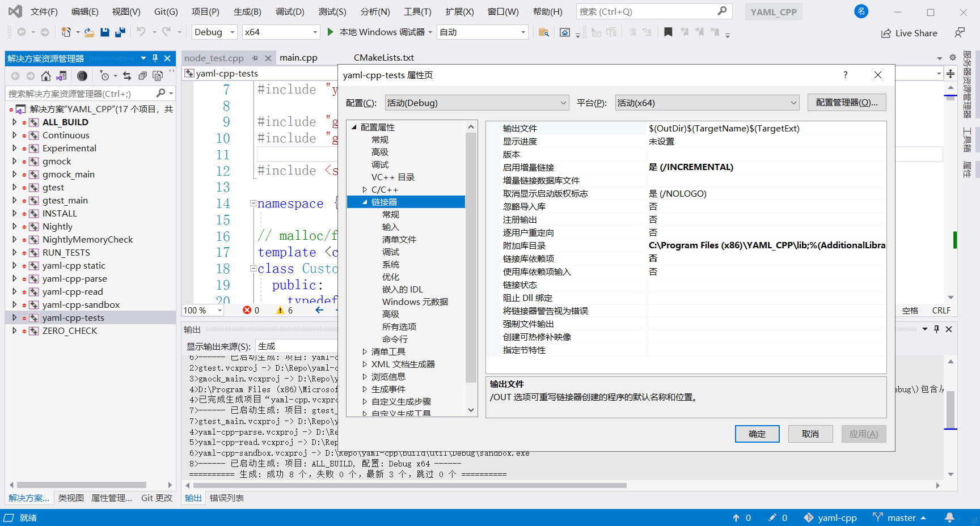This screenshot has width=980, height=526.
Task: Click the Home icon in Solution Explorer
Action: [x=45, y=76]
